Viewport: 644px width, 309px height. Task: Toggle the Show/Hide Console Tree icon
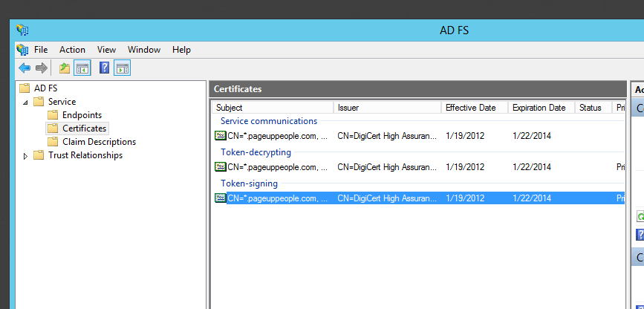(x=82, y=68)
